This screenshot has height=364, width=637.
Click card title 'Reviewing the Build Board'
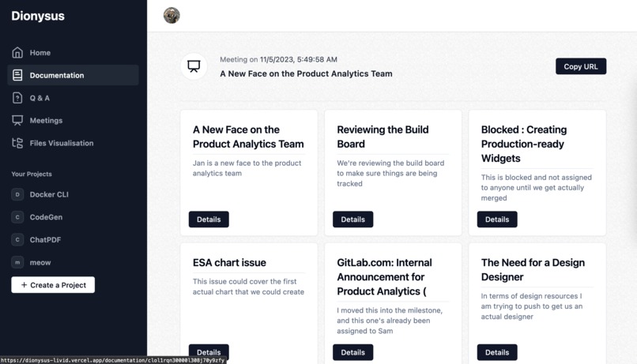(383, 137)
